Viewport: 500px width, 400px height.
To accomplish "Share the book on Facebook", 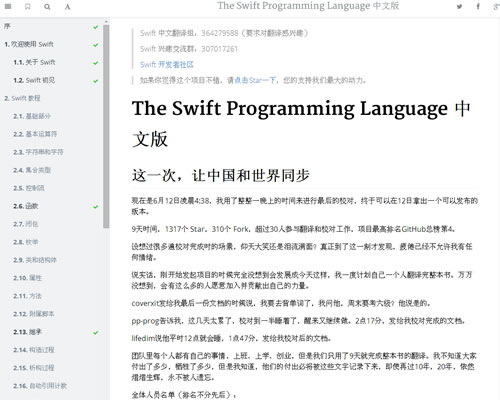I will (x=478, y=6).
